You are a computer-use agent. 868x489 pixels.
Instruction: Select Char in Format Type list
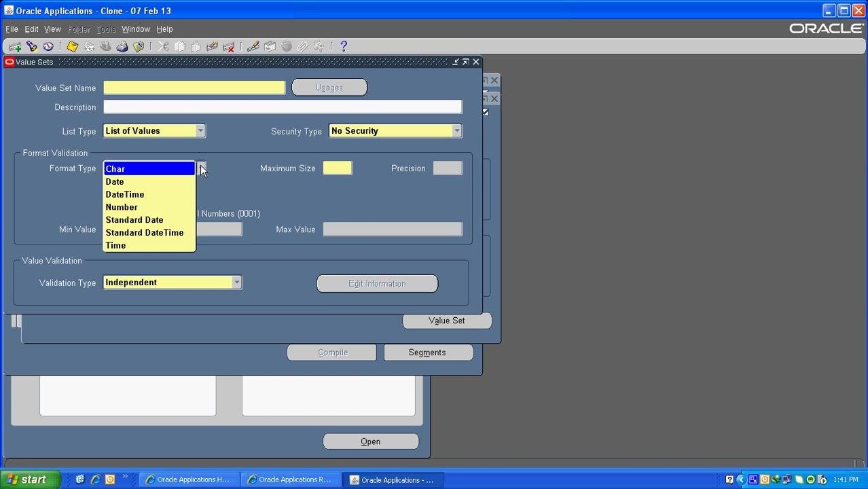(149, 169)
